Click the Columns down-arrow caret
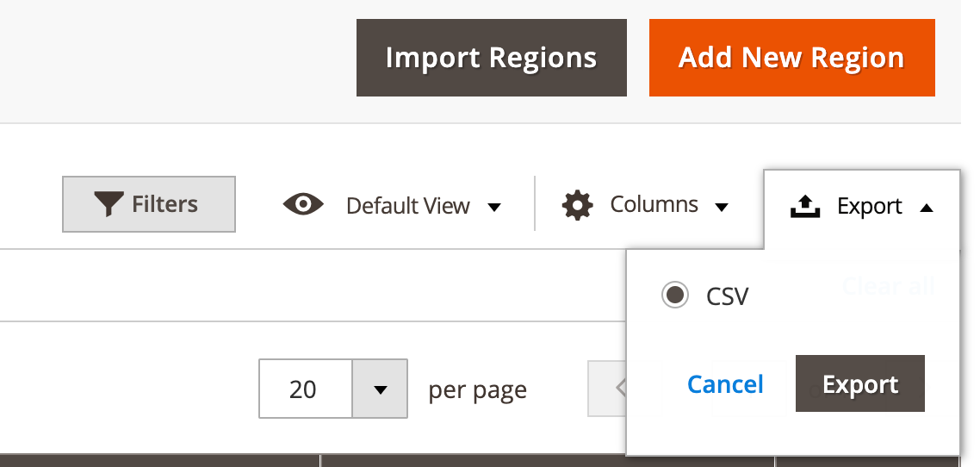Image resolution: width=980 pixels, height=467 pixels. 722,207
